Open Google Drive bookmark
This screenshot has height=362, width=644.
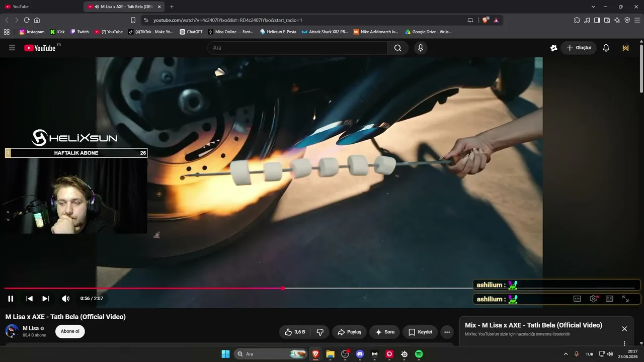[428, 32]
